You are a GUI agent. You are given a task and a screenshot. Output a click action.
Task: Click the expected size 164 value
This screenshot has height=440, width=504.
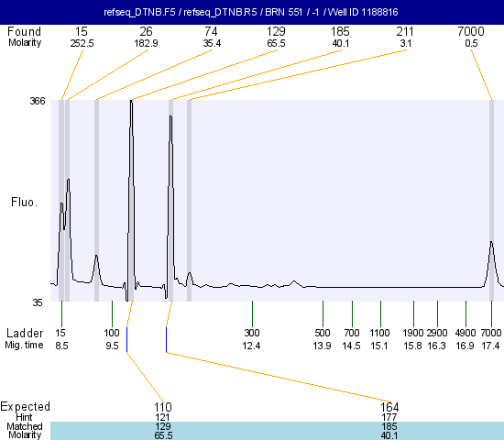click(x=389, y=408)
